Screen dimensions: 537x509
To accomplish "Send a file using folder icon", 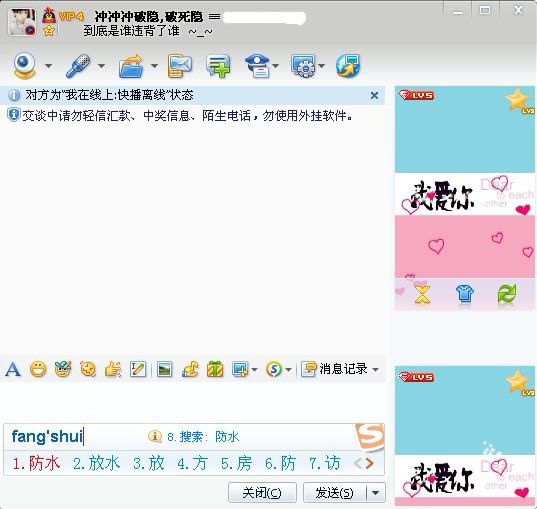I will click(132, 66).
